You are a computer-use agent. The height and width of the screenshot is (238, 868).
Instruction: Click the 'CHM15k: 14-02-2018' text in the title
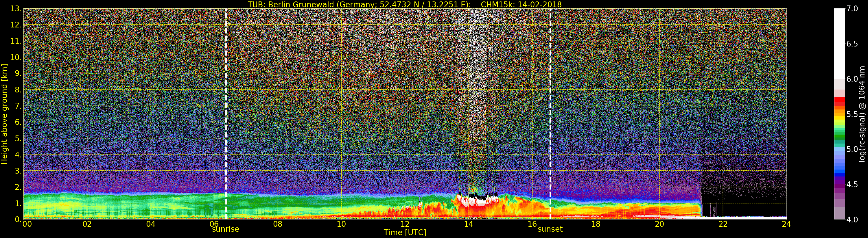coord(521,4)
